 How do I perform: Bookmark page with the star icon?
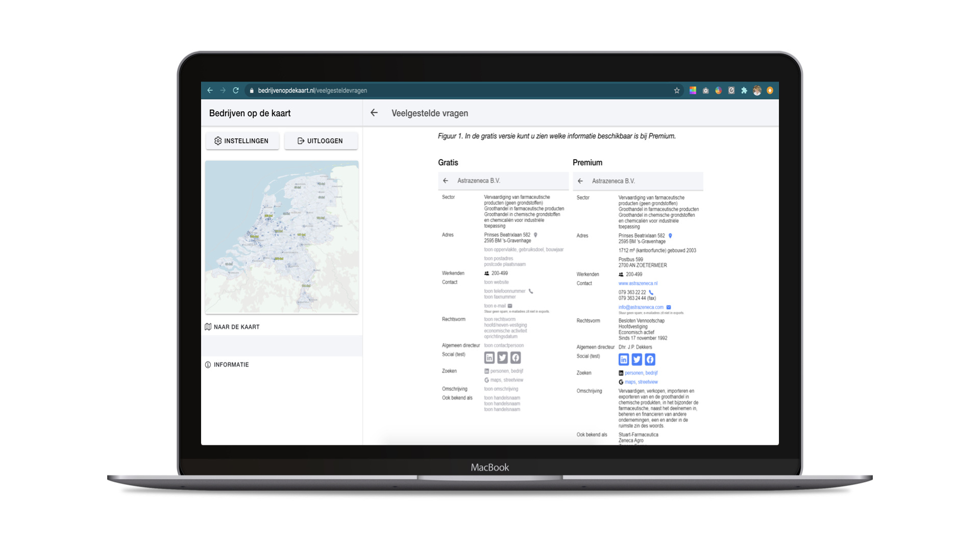click(677, 90)
